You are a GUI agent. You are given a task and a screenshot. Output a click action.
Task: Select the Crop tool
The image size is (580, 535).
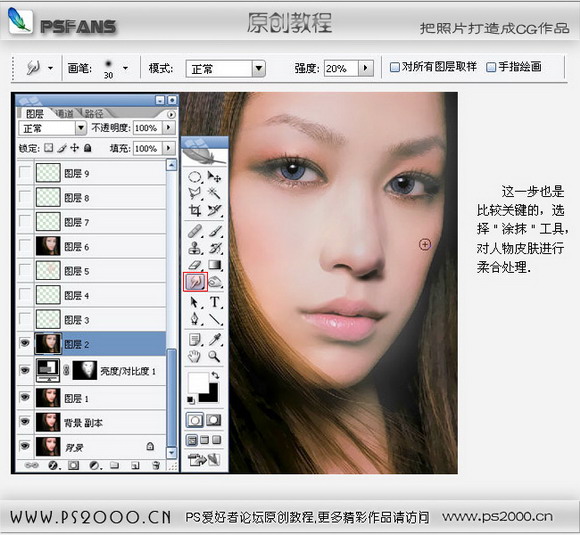(x=195, y=210)
